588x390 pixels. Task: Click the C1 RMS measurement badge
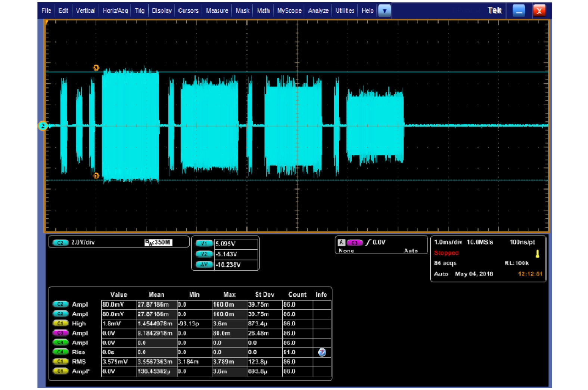pos(60,362)
